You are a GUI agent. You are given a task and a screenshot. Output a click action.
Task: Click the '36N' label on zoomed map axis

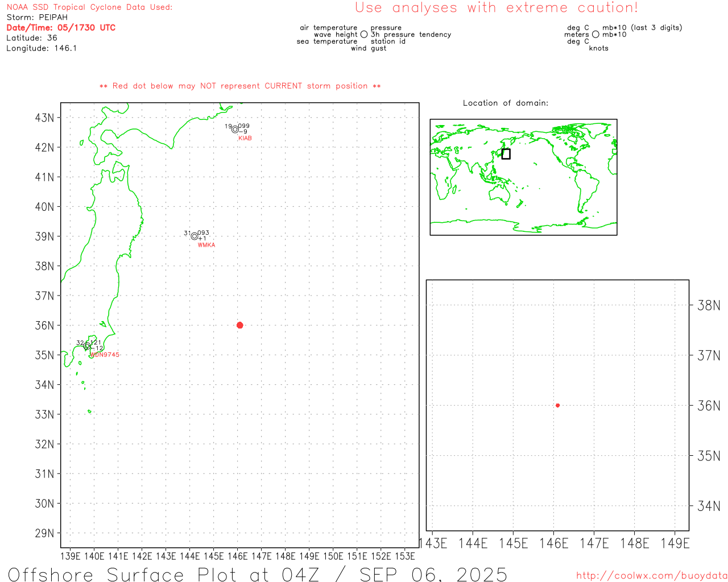tap(709, 406)
